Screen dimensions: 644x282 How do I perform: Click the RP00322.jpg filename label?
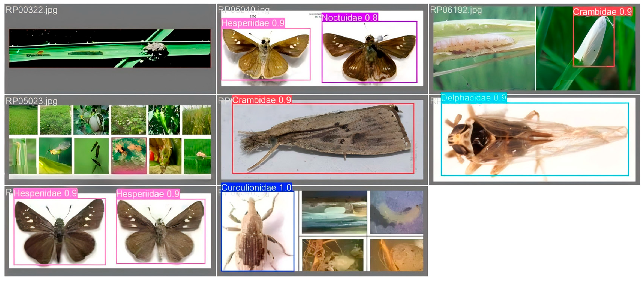coord(31,10)
